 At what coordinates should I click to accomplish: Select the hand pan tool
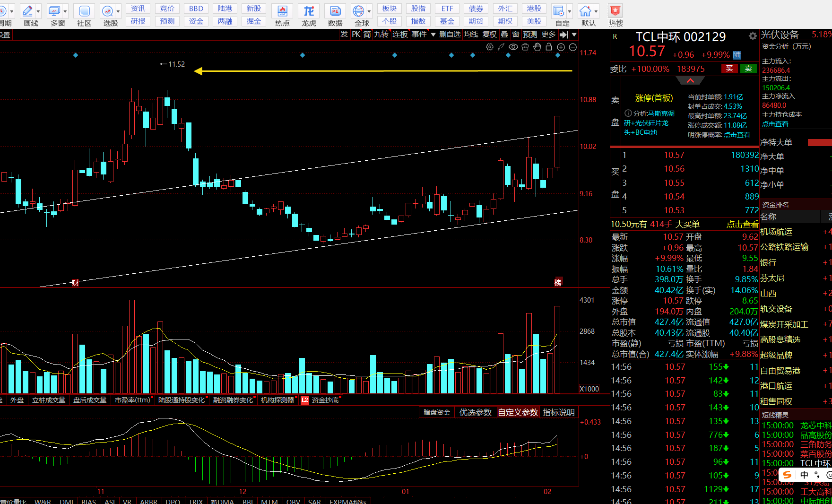pyautogui.click(x=537, y=47)
